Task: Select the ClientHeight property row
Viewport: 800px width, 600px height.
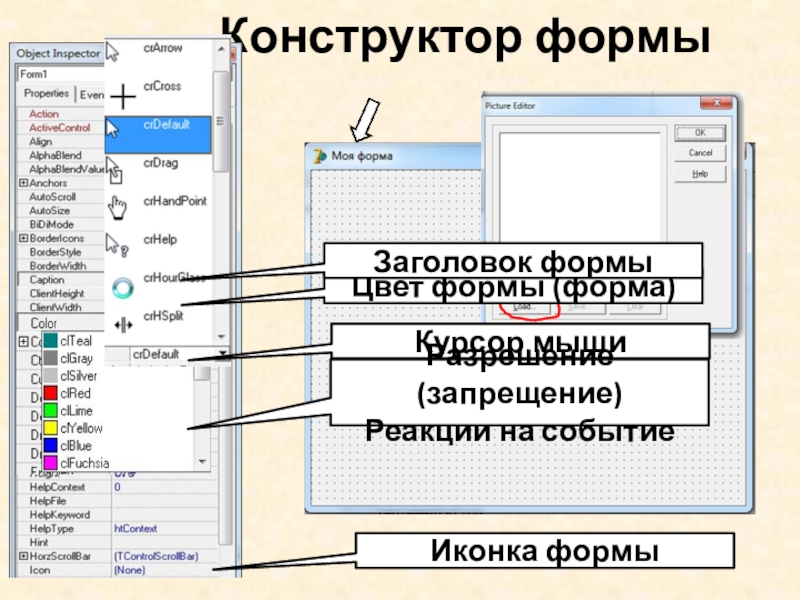Action: coord(61,293)
